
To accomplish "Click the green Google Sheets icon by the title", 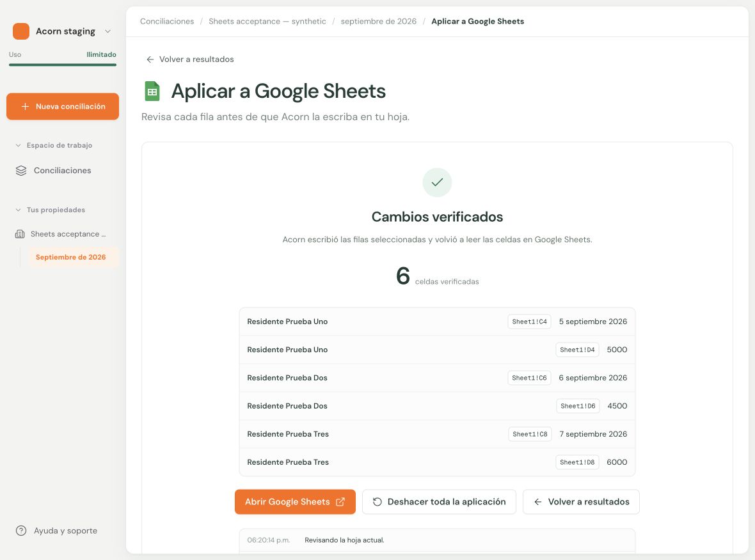I will 152,91.
